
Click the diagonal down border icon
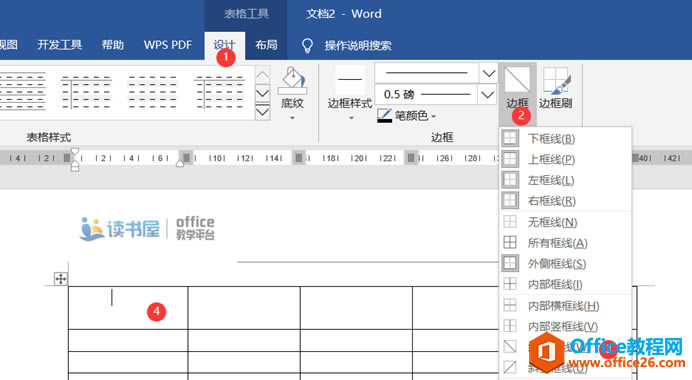[x=510, y=346]
